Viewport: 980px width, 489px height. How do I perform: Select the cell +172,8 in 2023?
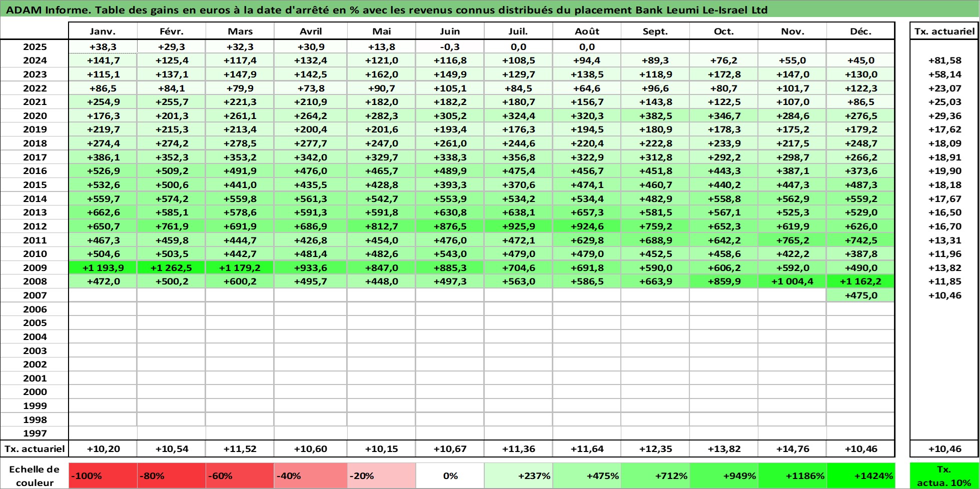(x=724, y=74)
